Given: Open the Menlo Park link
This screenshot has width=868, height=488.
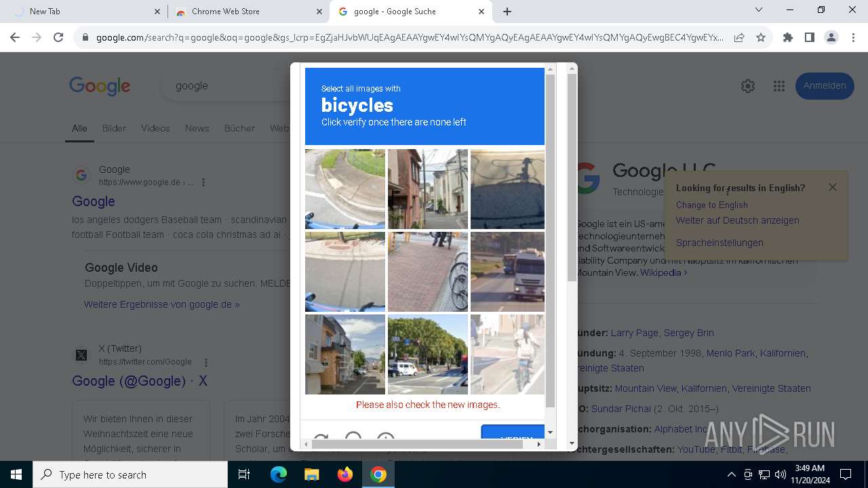Looking at the screenshot, I should point(730,353).
